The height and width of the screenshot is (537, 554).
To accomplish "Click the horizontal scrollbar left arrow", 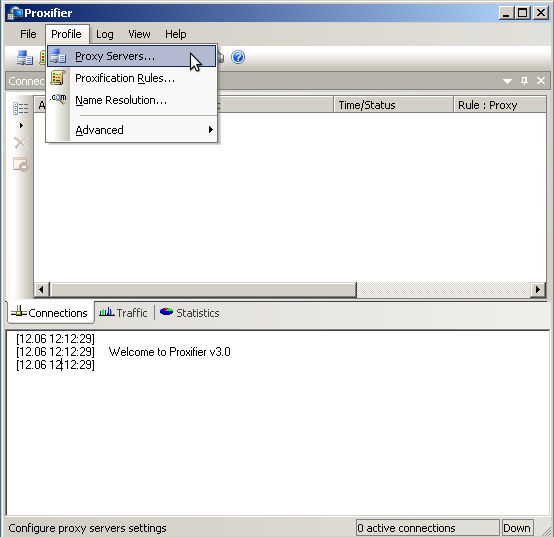I will pos(41,290).
